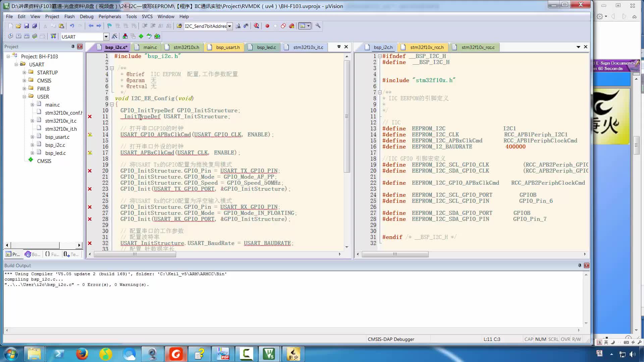The width and height of the screenshot is (644, 362).
Task: Collapse code fold at line 9
Action: 112,104
